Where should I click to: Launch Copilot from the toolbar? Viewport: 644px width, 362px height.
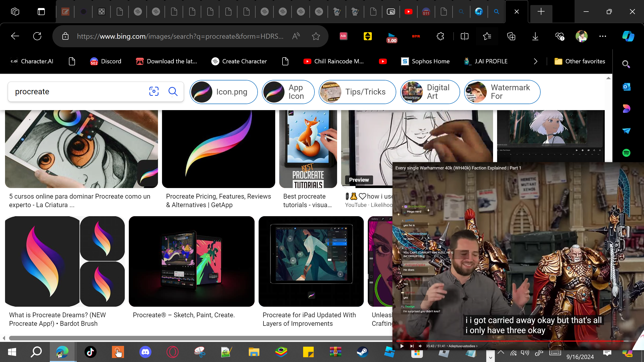click(628, 36)
